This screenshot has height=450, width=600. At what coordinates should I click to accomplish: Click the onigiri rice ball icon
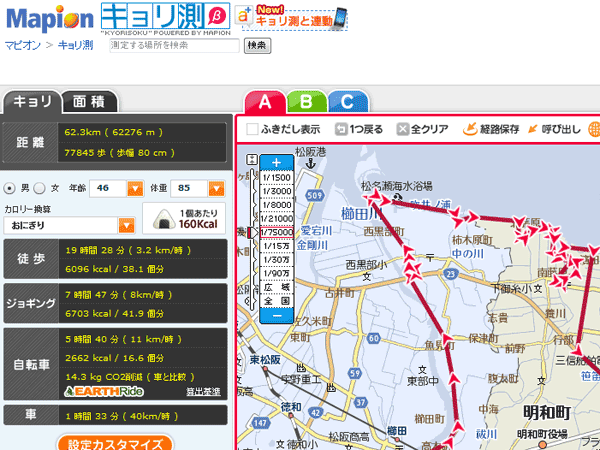164,219
